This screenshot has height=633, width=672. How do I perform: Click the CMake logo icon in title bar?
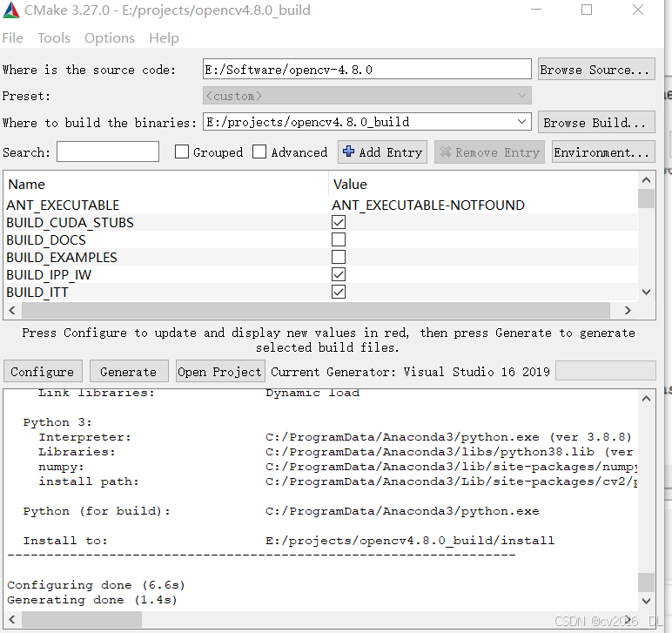coord(11,10)
